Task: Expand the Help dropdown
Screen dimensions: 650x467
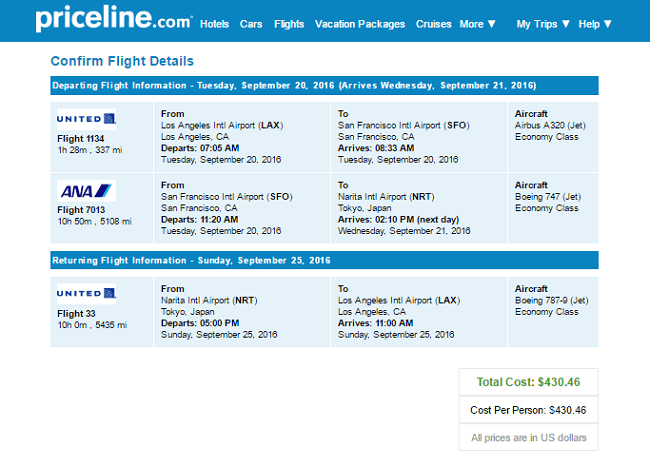Action: click(x=595, y=24)
